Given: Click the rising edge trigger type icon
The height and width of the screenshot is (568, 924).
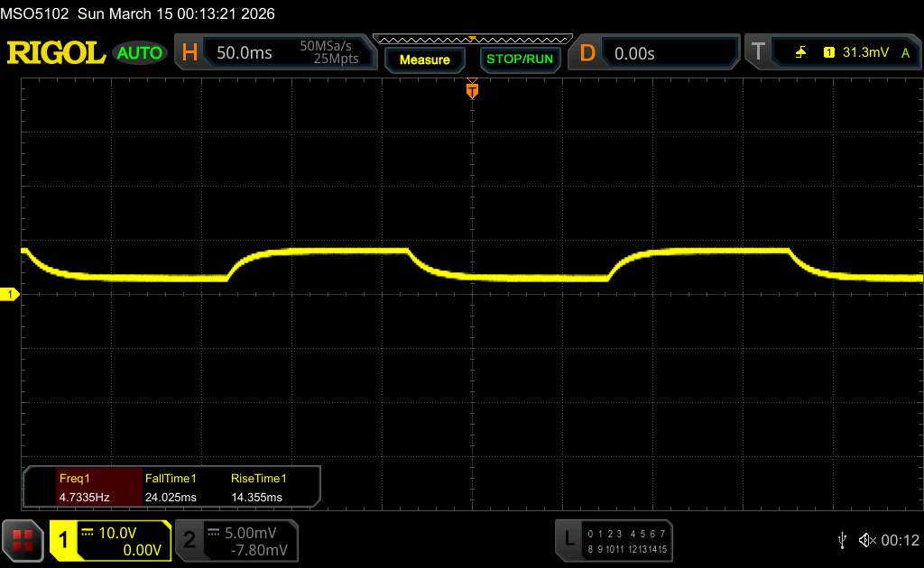Looking at the screenshot, I should coord(800,53).
